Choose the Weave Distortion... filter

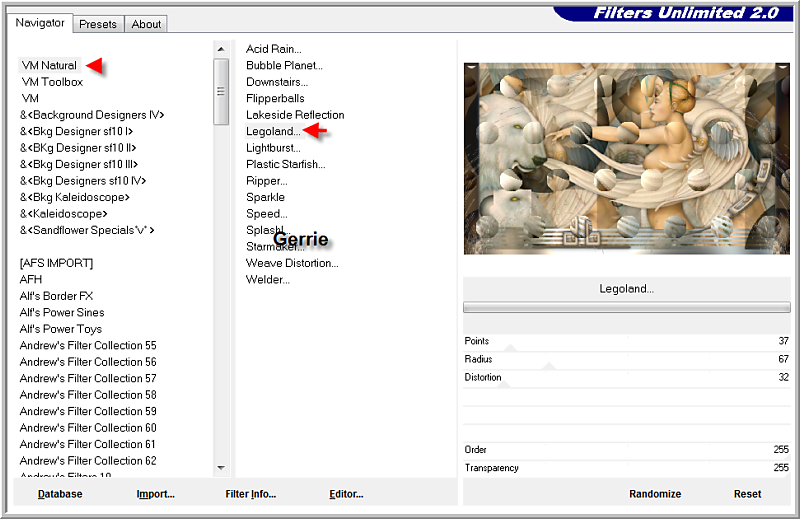(x=292, y=263)
